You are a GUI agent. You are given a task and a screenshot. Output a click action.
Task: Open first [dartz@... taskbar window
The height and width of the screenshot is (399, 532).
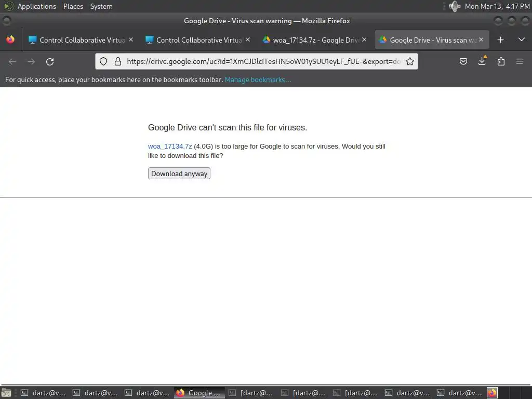point(251,393)
